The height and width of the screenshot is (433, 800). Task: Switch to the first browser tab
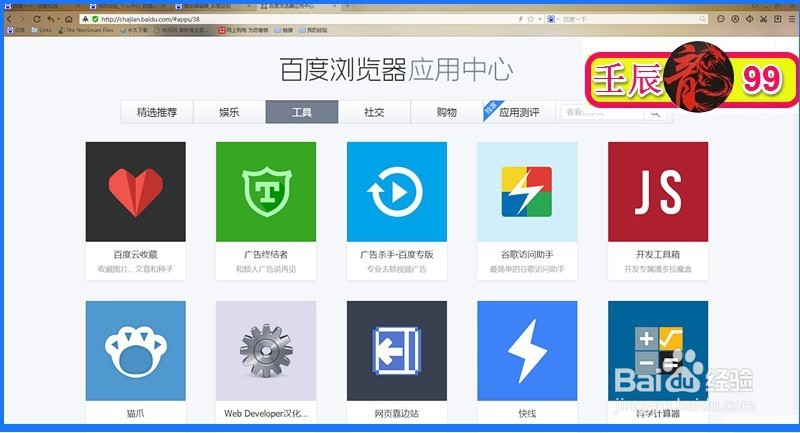pyautogui.click(x=42, y=6)
